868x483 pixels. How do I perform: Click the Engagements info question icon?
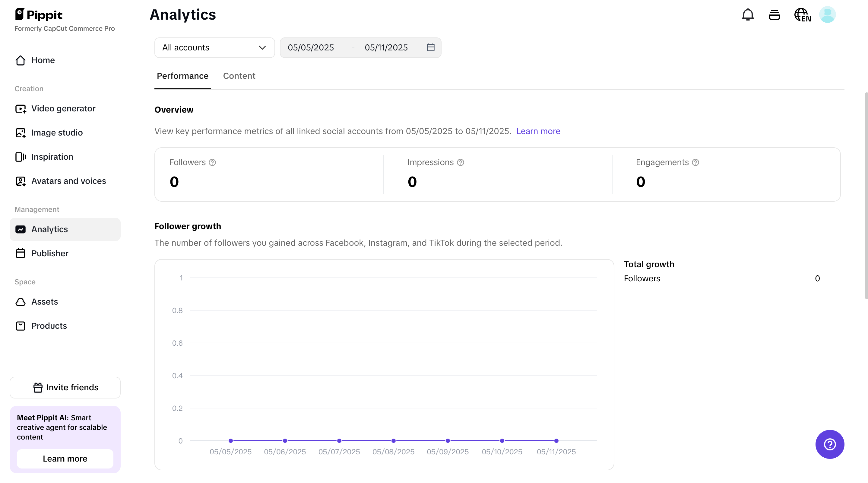695,162
